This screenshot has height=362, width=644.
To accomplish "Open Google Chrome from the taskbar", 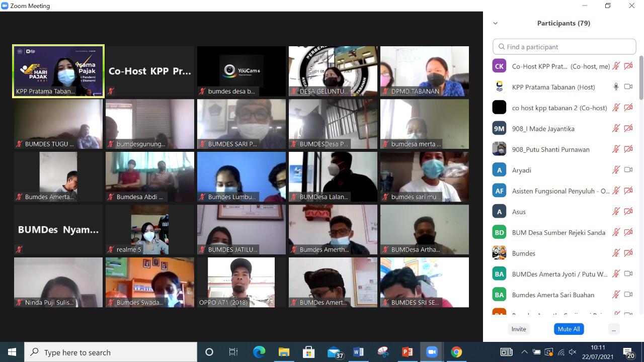I will (x=456, y=352).
